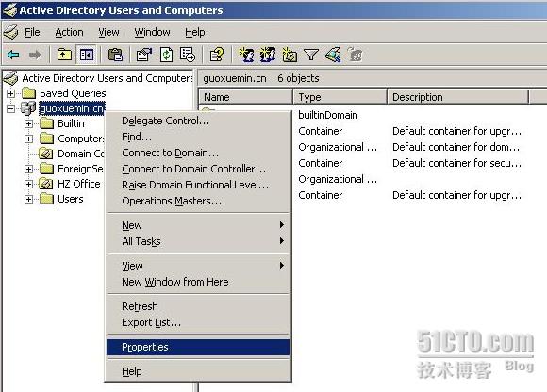547x392 pixels.
Task: Click the Back arrow toolbar icon
Action: point(13,55)
